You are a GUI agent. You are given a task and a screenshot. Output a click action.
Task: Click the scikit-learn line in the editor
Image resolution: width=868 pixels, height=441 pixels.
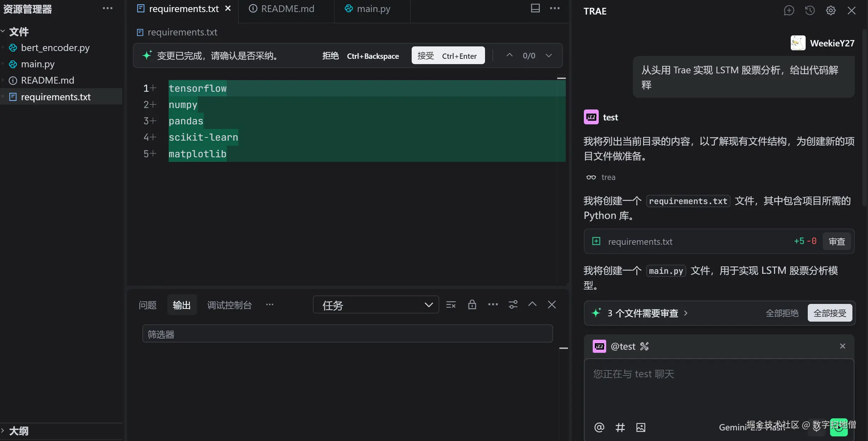click(203, 137)
